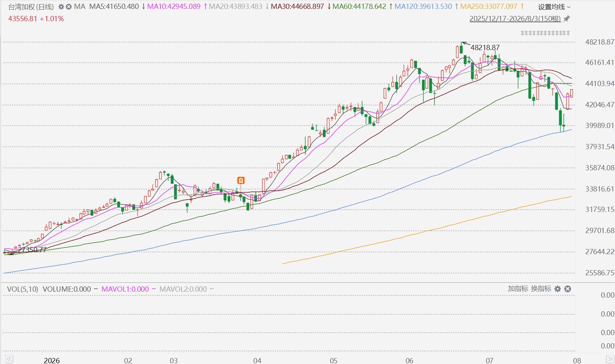The height and width of the screenshot is (364, 615).
Task: Click the 48218.87 high price annotation
Action: click(x=485, y=47)
